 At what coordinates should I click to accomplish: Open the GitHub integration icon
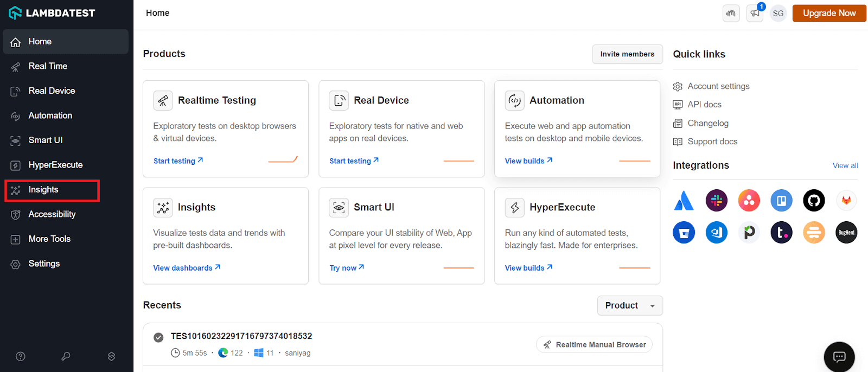(814, 201)
